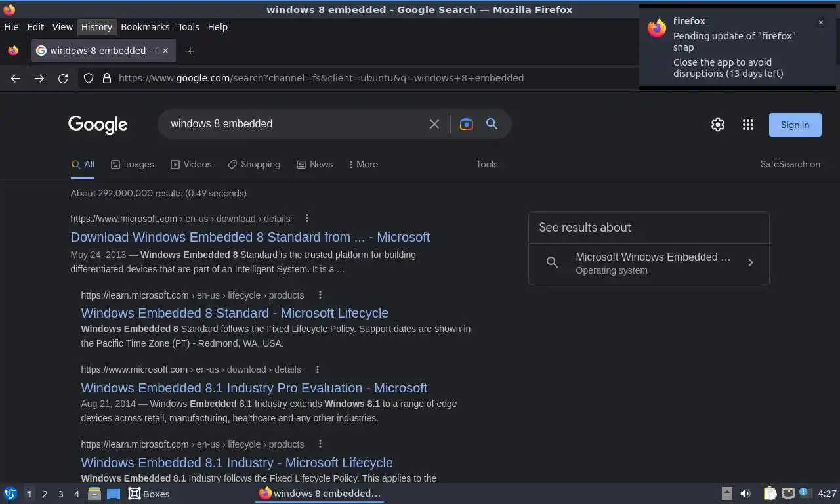
Task: Click the Pending update of firefox snap text
Action: tap(734, 41)
